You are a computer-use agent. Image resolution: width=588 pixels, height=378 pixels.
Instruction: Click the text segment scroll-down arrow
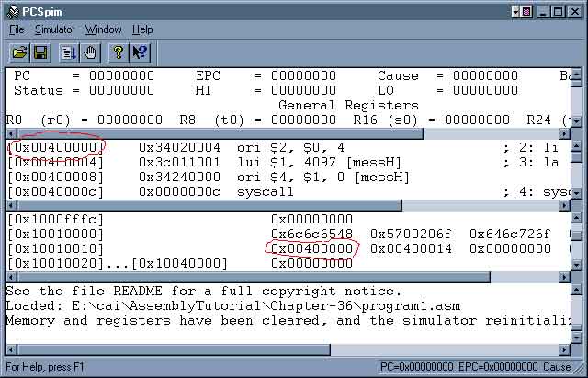(x=576, y=191)
